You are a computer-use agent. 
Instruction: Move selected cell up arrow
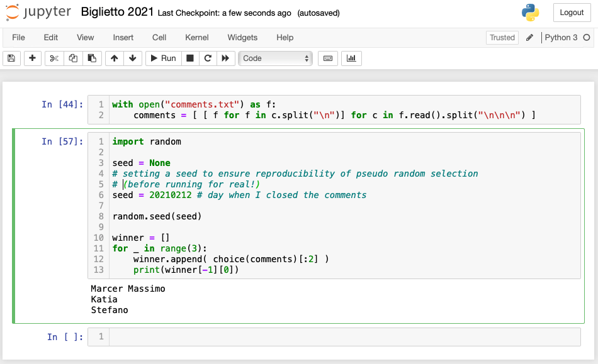pos(114,58)
